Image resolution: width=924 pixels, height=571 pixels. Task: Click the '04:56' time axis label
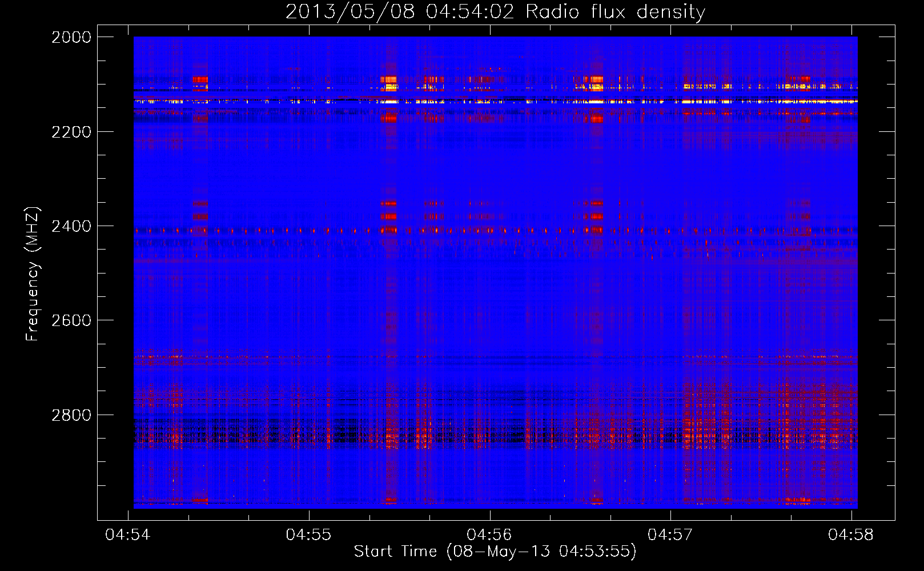coord(489,535)
